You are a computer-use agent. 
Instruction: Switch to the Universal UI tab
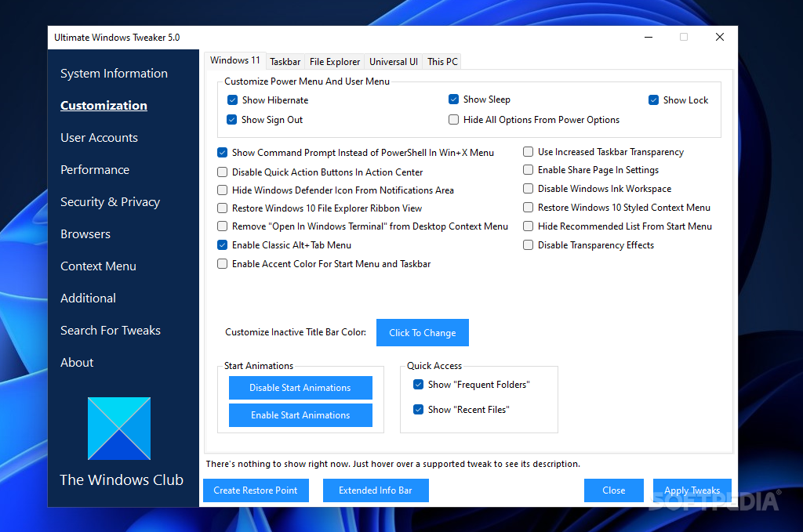394,61
